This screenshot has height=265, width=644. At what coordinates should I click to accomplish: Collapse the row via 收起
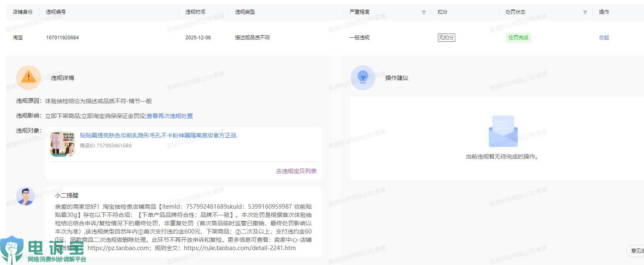click(604, 38)
